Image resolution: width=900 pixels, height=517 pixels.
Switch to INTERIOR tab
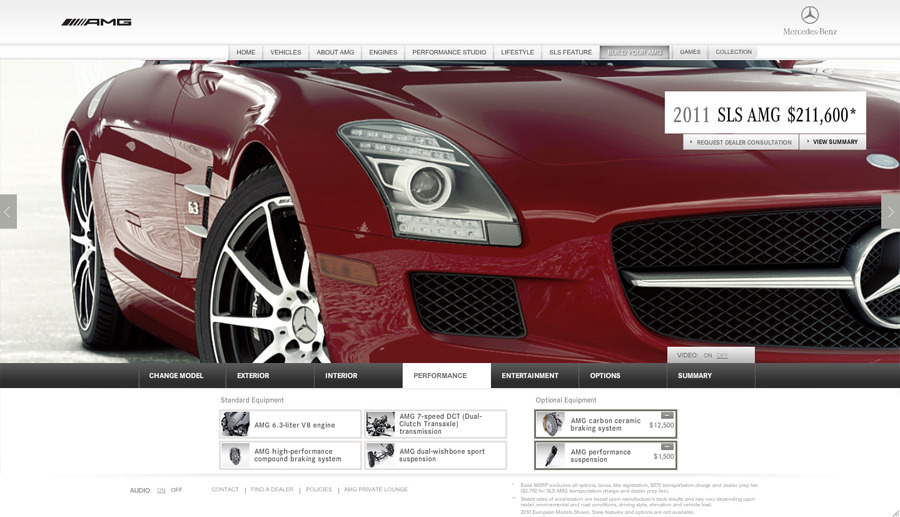pyautogui.click(x=359, y=376)
